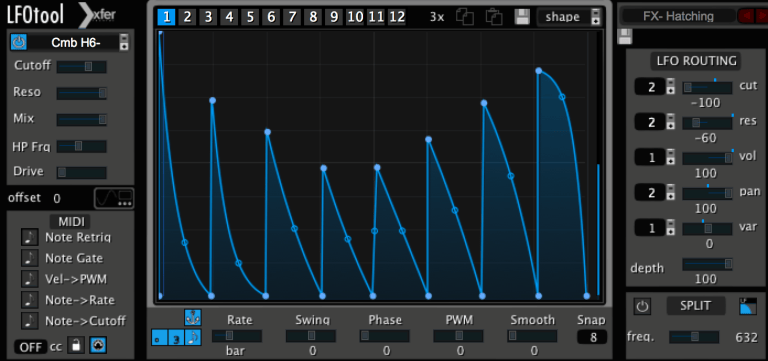Step the cut LFO routing number selector
The width and height of the screenshot is (768, 361).
[671, 87]
